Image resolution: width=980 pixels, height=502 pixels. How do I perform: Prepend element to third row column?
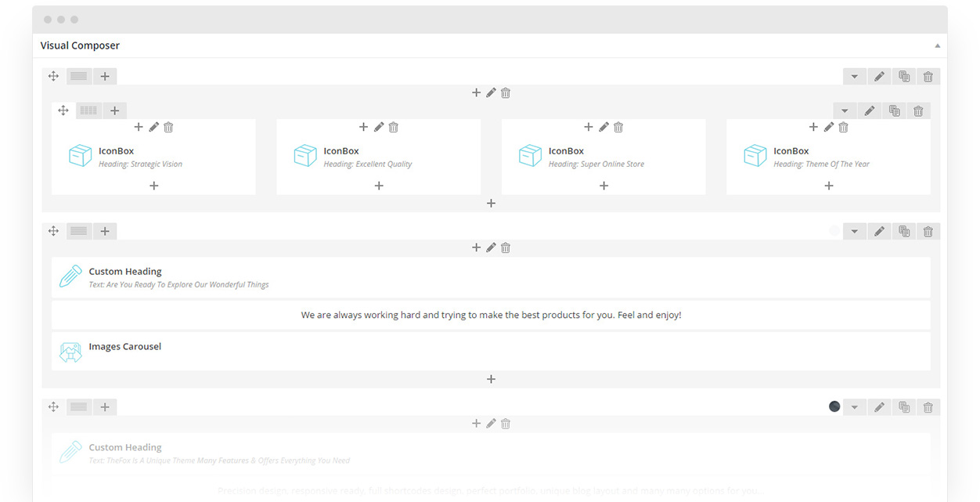click(476, 424)
